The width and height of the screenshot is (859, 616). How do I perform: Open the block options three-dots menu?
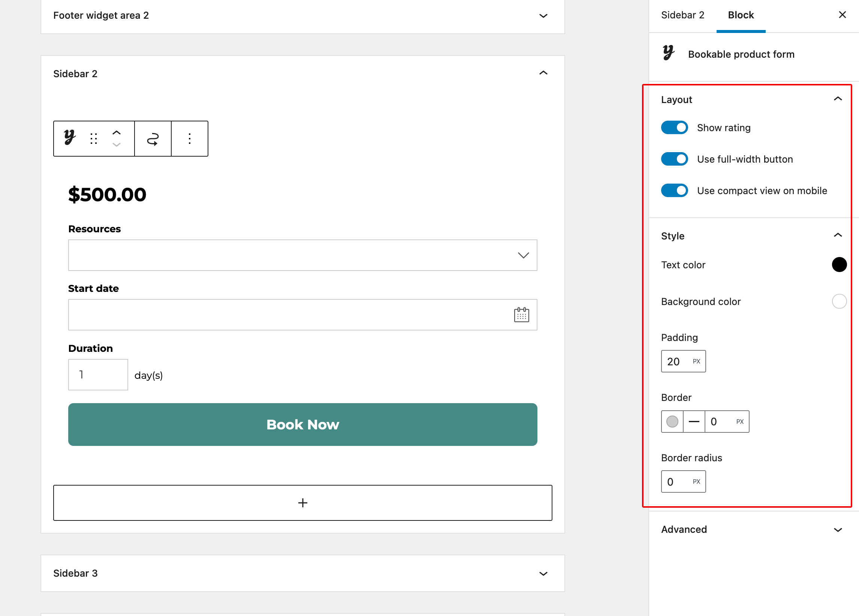(x=190, y=139)
